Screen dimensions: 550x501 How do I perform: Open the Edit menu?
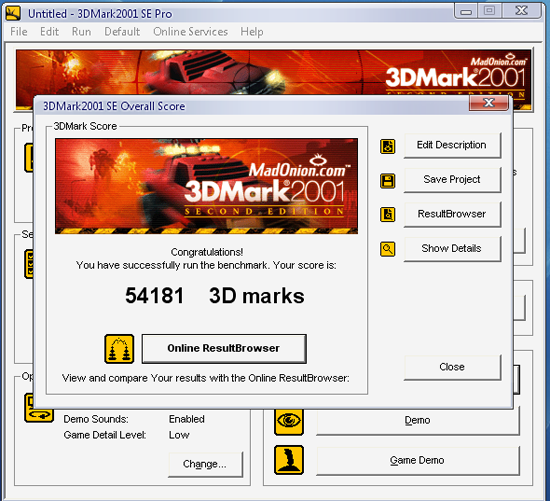[49, 32]
